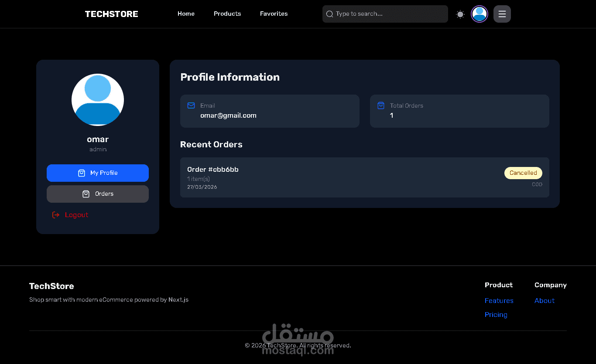Click the bag icon on My Profile

tap(82, 173)
